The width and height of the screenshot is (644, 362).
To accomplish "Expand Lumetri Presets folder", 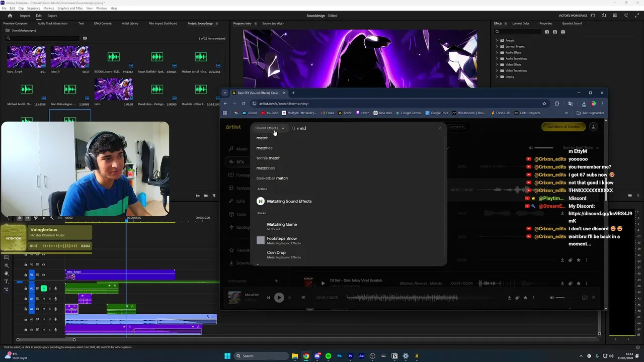I will pos(497,46).
